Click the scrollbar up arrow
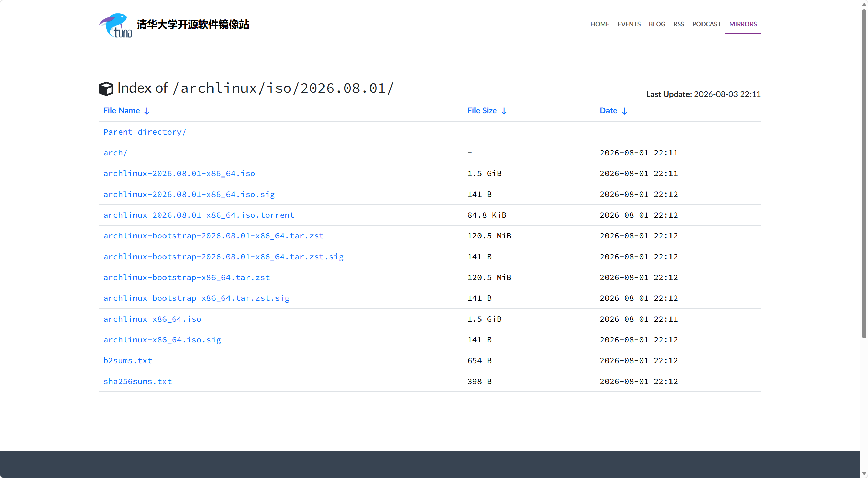This screenshot has height=478, width=868. click(x=864, y=4)
